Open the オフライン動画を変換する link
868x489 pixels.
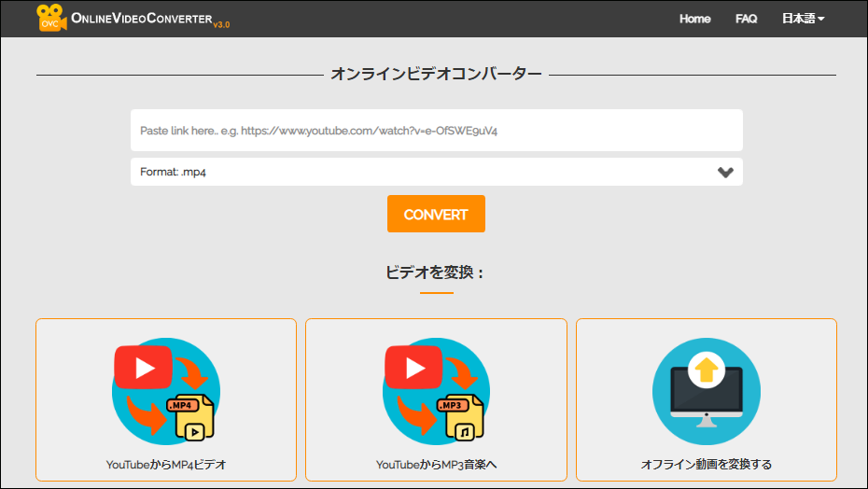[707, 464]
